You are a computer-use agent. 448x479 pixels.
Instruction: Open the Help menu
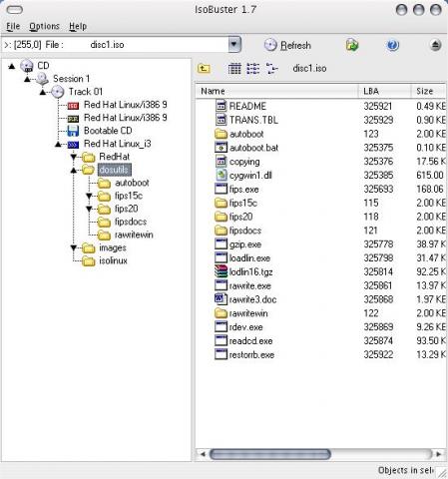pyautogui.click(x=78, y=26)
